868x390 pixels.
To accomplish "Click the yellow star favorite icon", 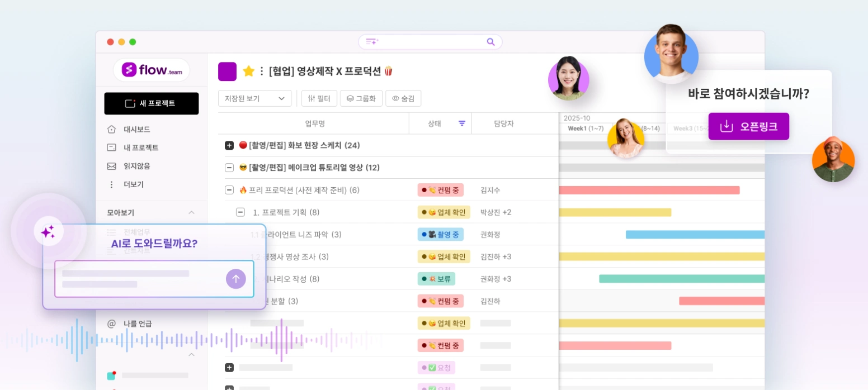I will click(248, 72).
